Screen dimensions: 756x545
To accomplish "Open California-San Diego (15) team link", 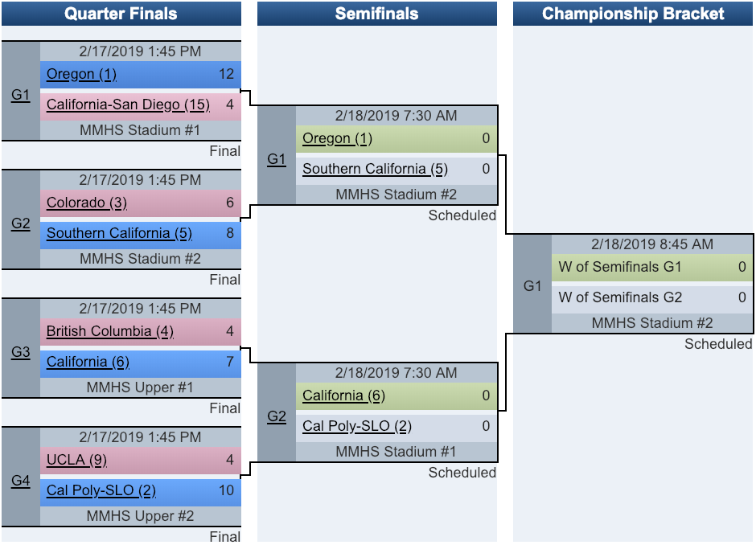I will pos(128,104).
